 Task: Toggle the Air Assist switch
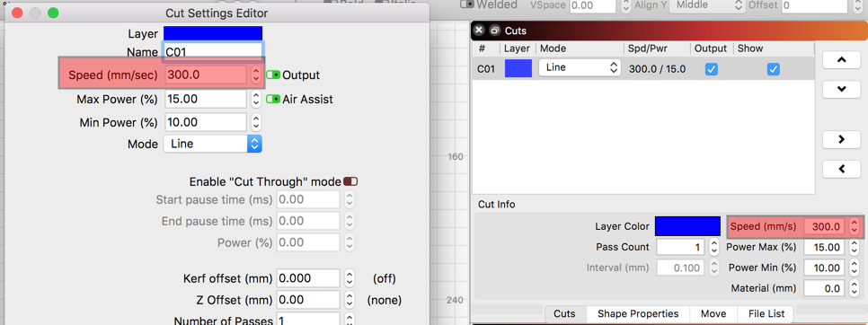click(x=273, y=100)
